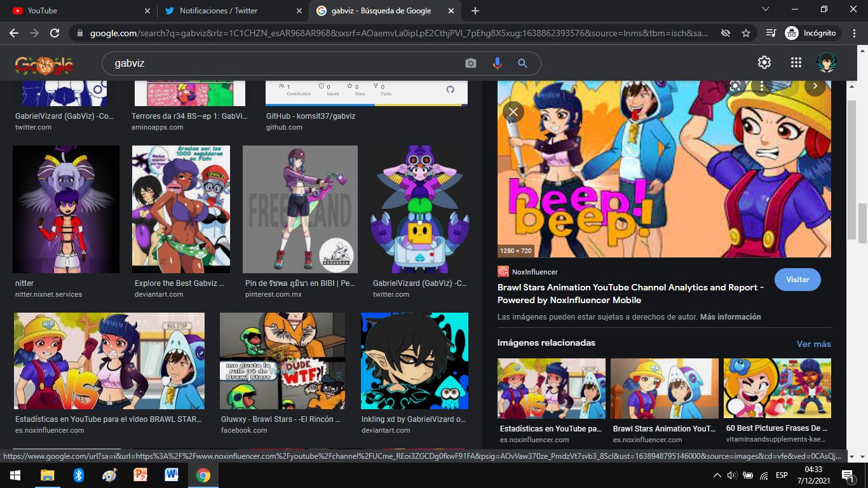This screenshot has width=868, height=488.
Task: Select the Inkling xd by GabrielVizard thumbnail
Action: click(414, 361)
